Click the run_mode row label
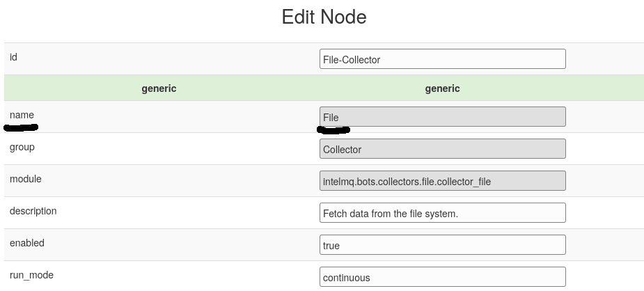Screen dimensions: 644x291 click(x=31, y=275)
